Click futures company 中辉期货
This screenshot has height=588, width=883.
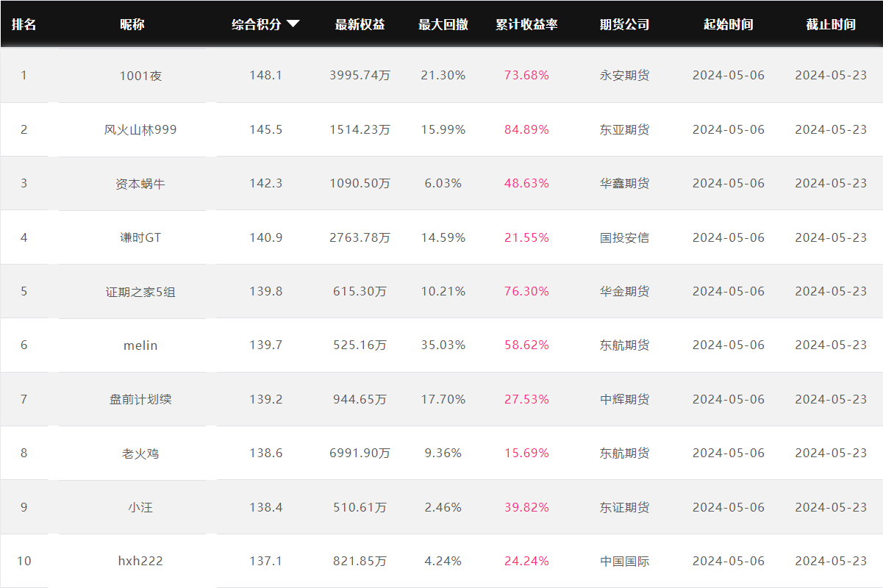624,399
